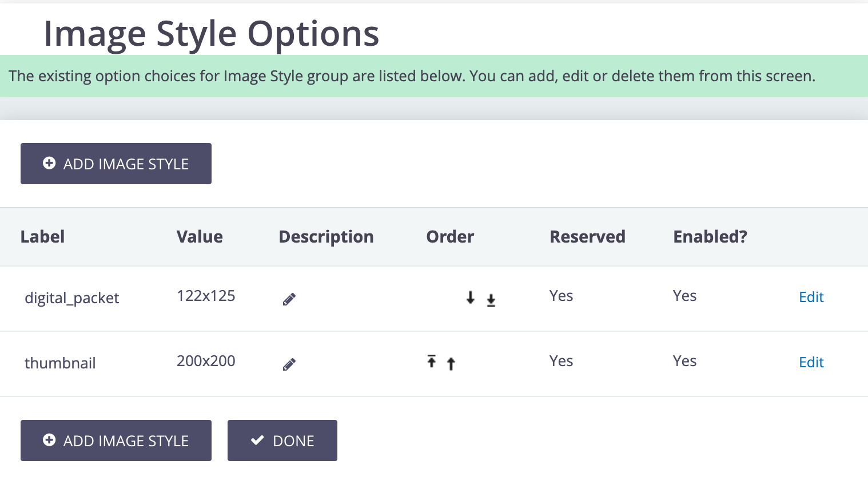Click the checkmark icon inside the Done button
The image size is (868, 484).
click(257, 440)
